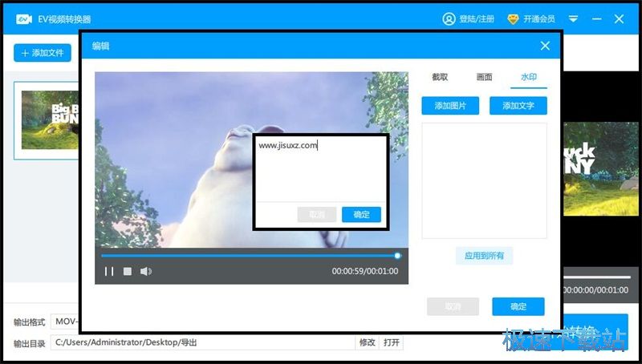Image resolution: width=642 pixels, height=364 pixels.
Task: Select the 水印 watermark tab
Action: (529, 77)
